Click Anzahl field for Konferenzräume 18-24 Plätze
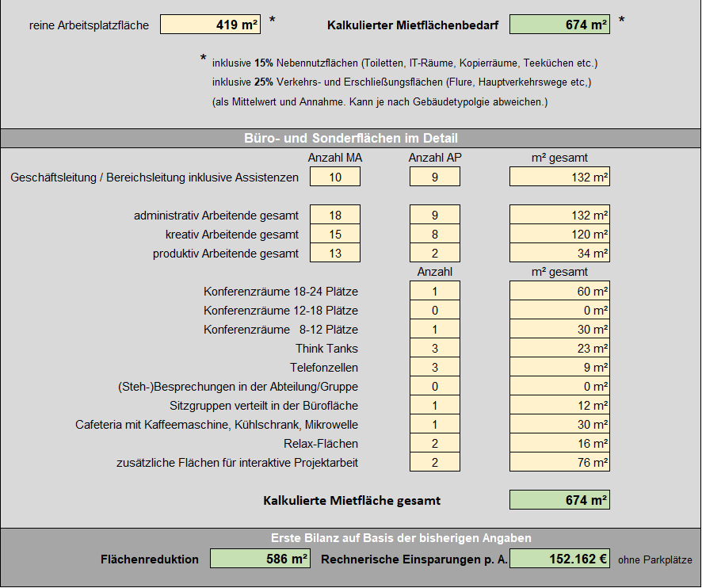Screen dimensions: 702x588 (435, 291)
